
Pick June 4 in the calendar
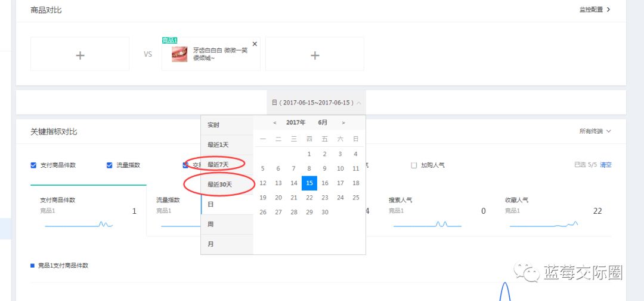click(355, 154)
